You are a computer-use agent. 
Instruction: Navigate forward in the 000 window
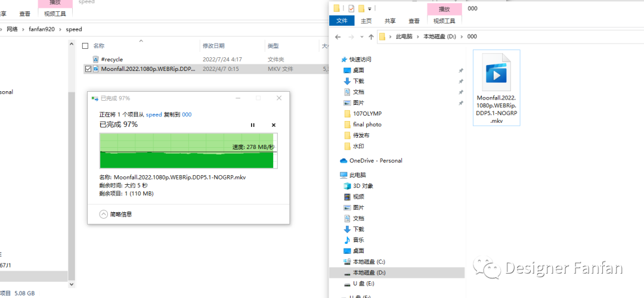(x=351, y=36)
